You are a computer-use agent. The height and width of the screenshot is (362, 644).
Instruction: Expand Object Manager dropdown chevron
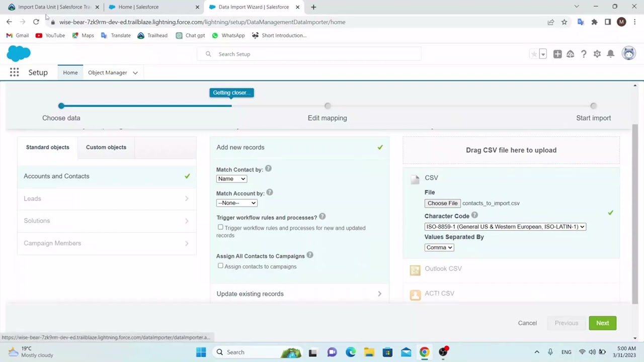[x=135, y=73]
